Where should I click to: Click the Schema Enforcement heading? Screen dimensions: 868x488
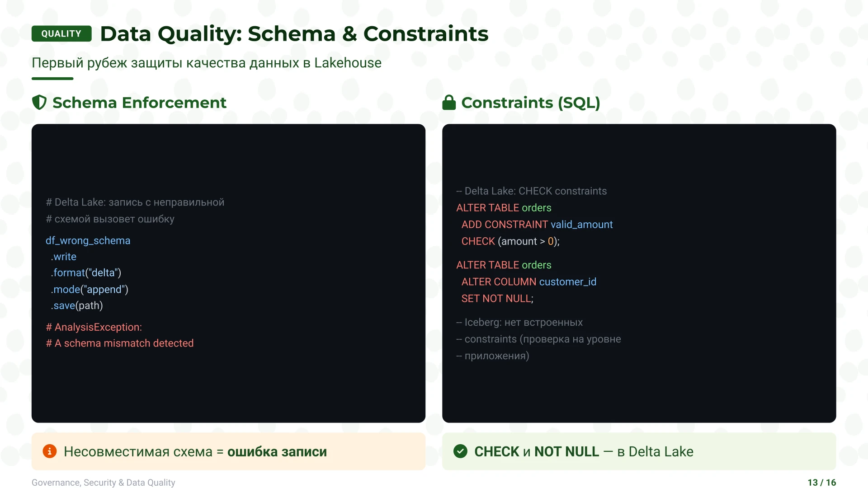click(x=139, y=103)
